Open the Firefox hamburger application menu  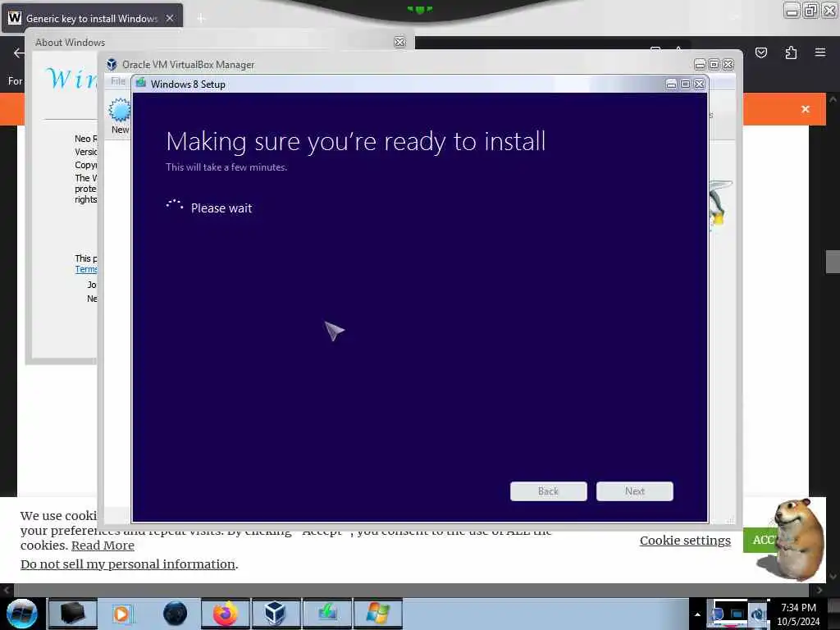(819, 52)
